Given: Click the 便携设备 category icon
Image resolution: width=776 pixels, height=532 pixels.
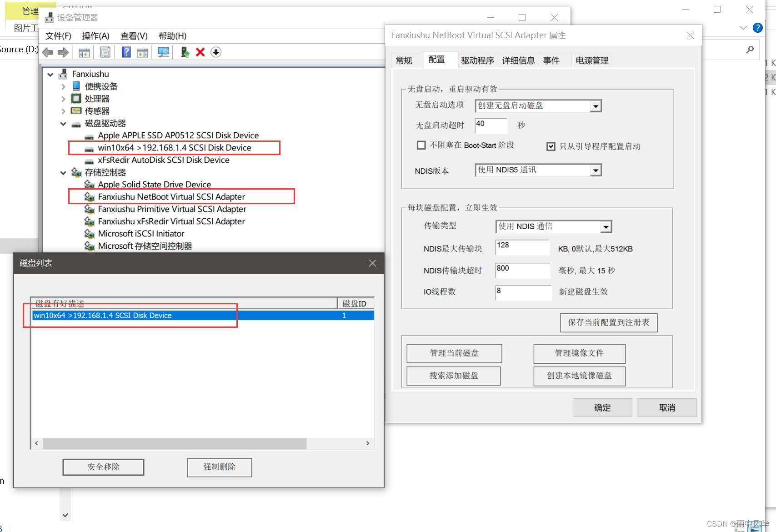Looking at the screenshot, I should tap(76, 86).
